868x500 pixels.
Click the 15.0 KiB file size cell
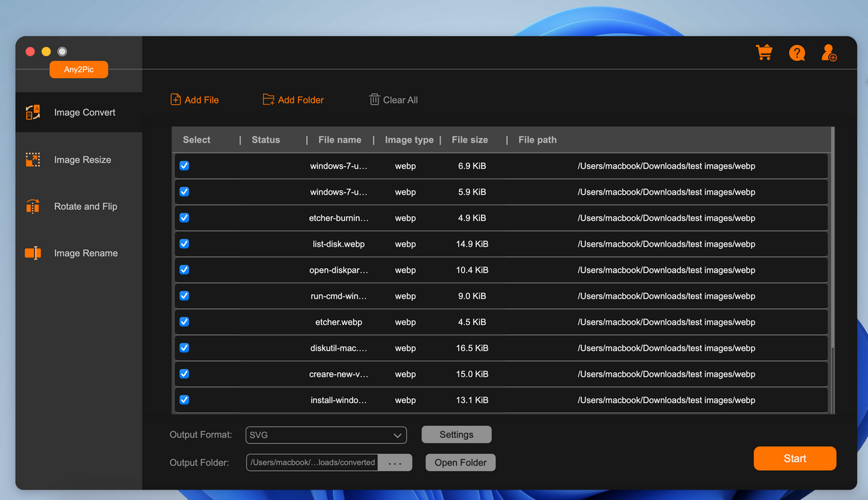(472, 374)
